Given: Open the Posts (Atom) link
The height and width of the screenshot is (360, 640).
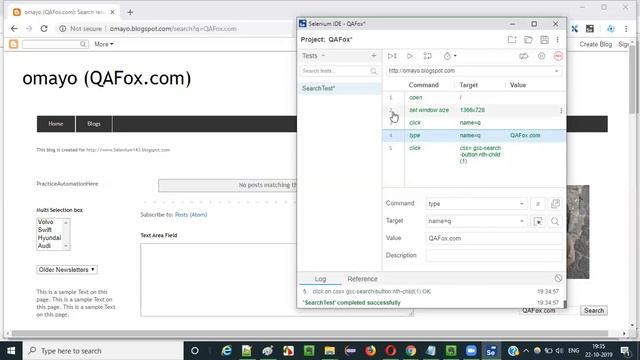Looking at the screenshot, I should click(191, 215).
